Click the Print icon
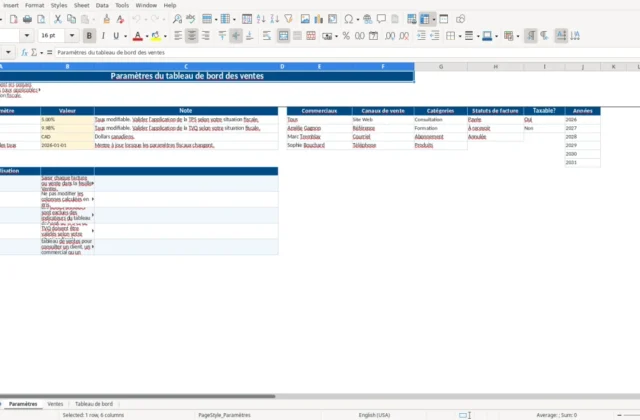Image resolution: width=640 pixels, height=420 pixels. (x=27, y=19)
